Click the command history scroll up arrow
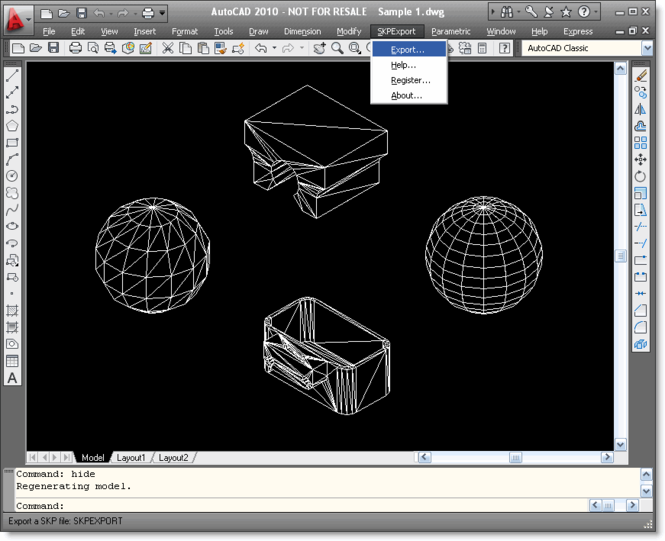This screenshot has height=541, width=665. point(646,474)
